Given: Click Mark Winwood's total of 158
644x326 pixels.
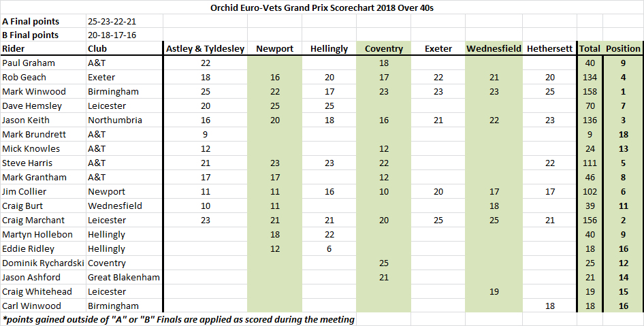Looking at the screenshot, I should 590,92.
